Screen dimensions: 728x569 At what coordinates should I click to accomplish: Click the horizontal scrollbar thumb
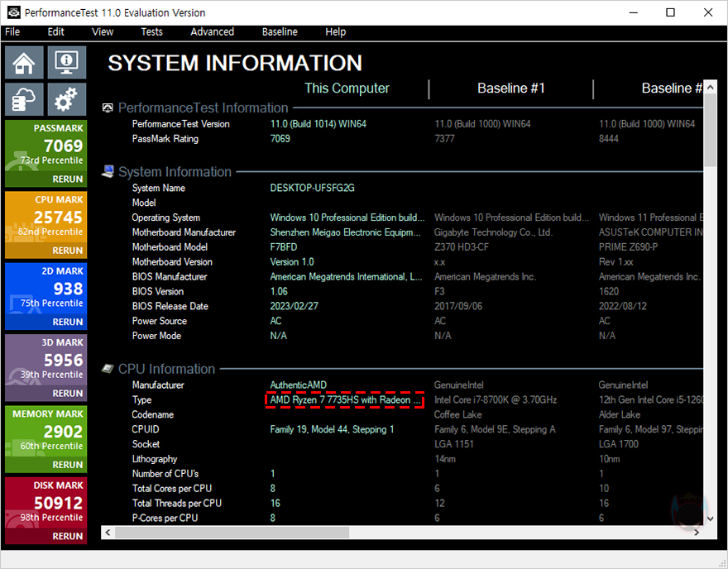click(232, 533)
